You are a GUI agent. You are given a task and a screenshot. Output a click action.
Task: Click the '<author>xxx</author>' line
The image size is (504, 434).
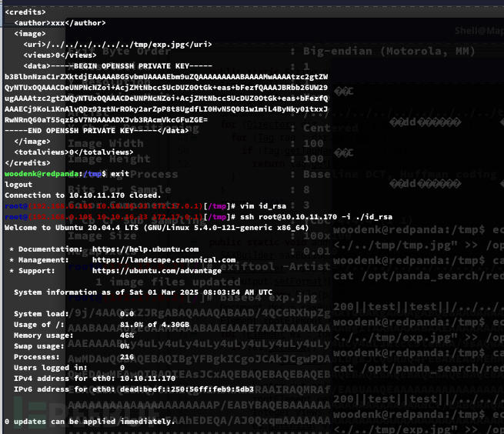pos(60,23)
